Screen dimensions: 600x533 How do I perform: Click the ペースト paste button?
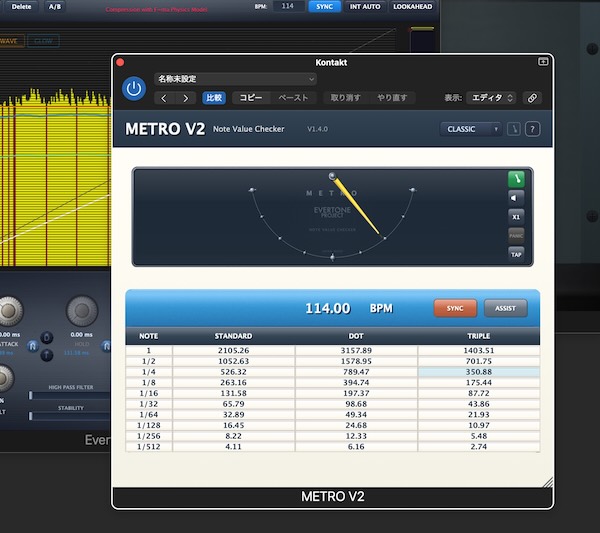(x=293, y=98)
